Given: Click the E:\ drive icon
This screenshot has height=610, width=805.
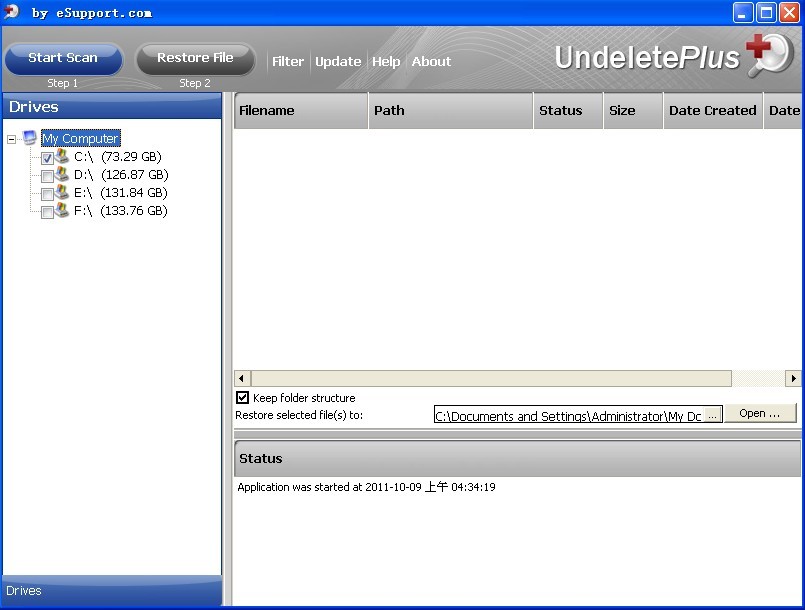Looking at the screenshot, I should [62, 193].
